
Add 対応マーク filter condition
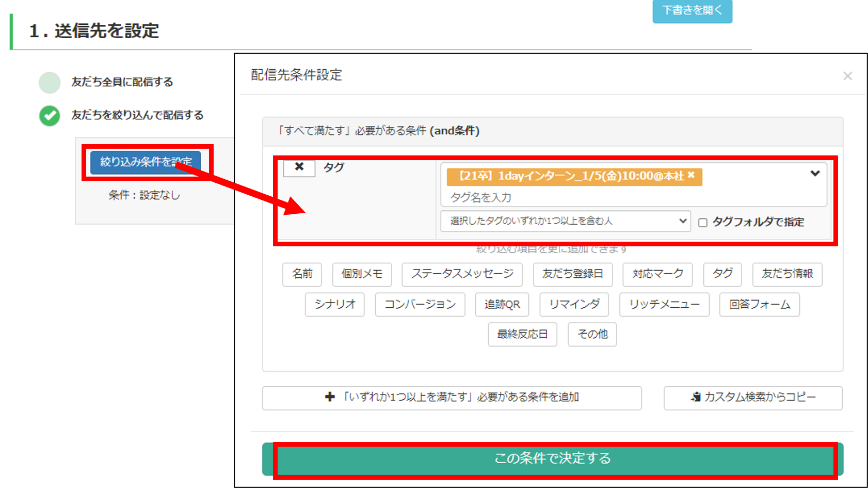pyautogui.click(x=657, y=274)
